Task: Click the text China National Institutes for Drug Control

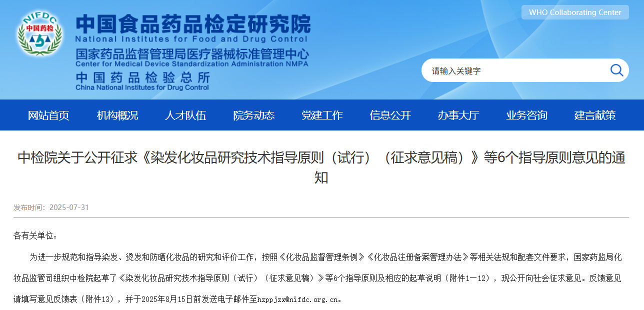Action: pos(142,87)
